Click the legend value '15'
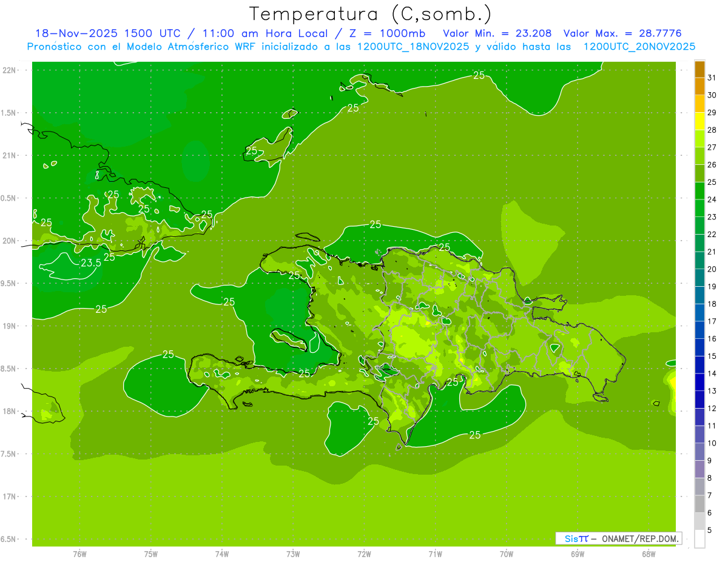The image size is (728, 562). point(712,356)
